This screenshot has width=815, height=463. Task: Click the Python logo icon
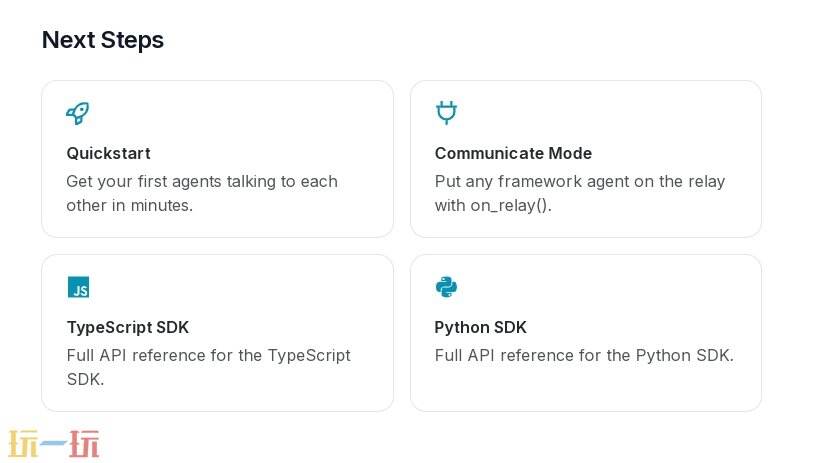pos(446,287)
